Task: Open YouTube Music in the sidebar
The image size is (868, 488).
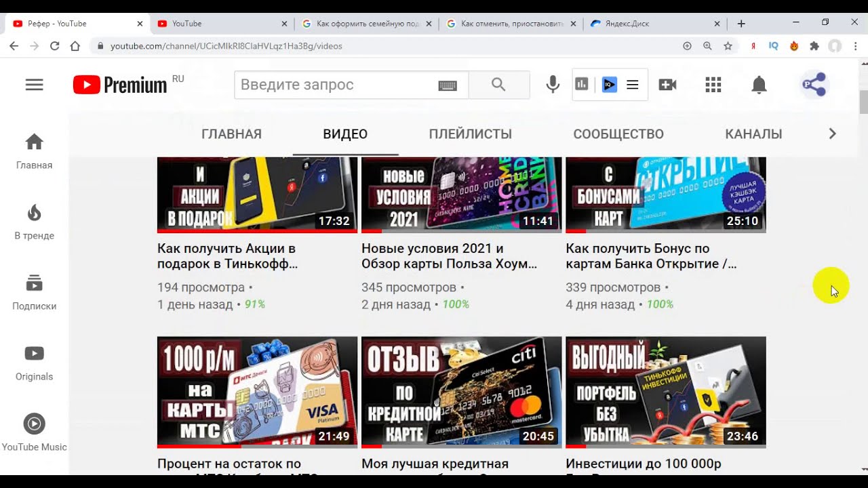Action: pos(34,434)
